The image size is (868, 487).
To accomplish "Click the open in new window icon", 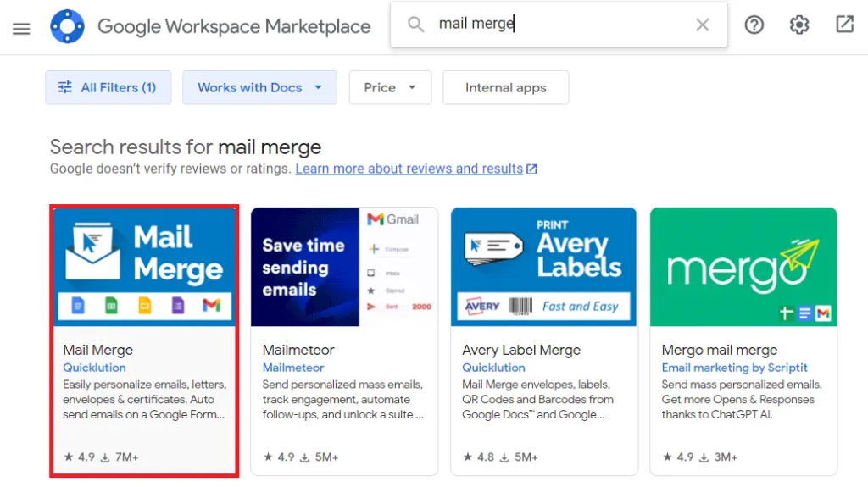I will [844, 25].
